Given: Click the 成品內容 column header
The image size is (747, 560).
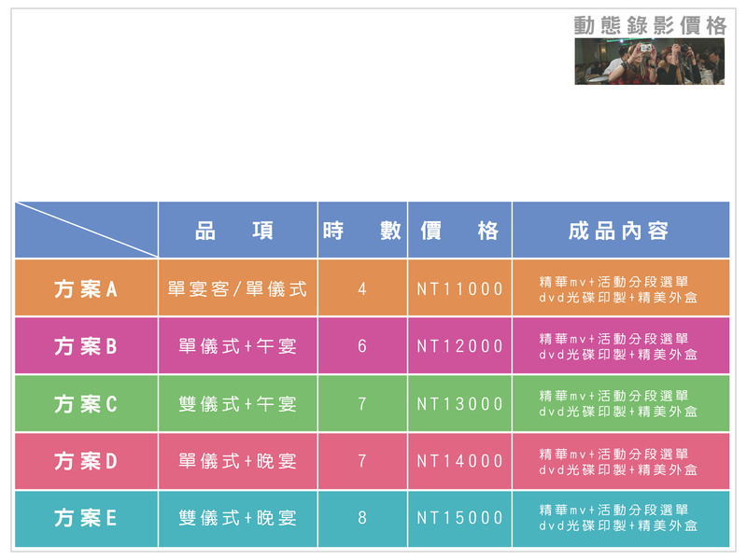Looking at the screenshot, I should click(621, 230).
